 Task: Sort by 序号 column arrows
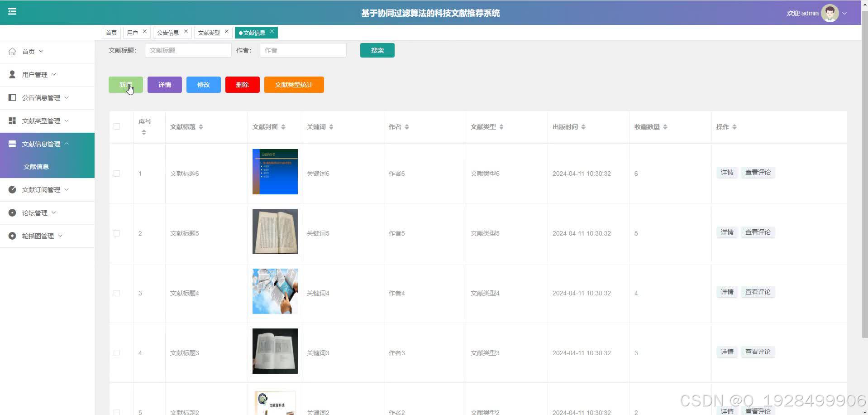[144, 132]
